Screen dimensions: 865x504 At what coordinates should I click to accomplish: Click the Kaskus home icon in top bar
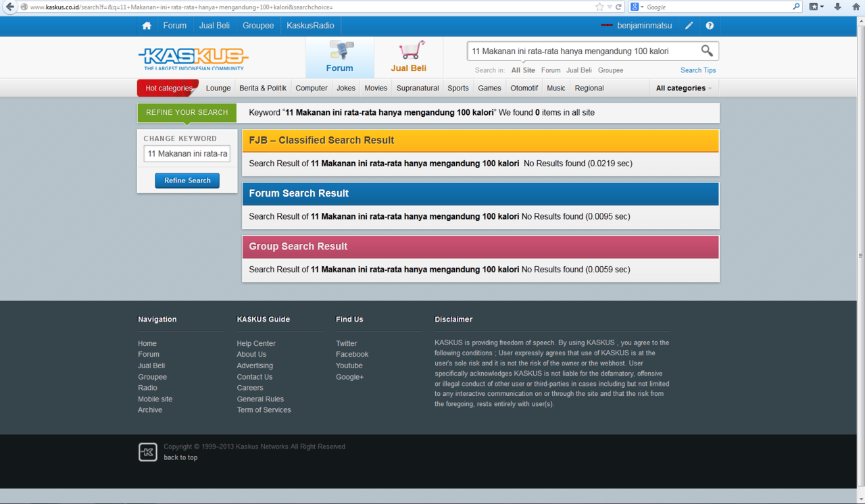[147, 26]
